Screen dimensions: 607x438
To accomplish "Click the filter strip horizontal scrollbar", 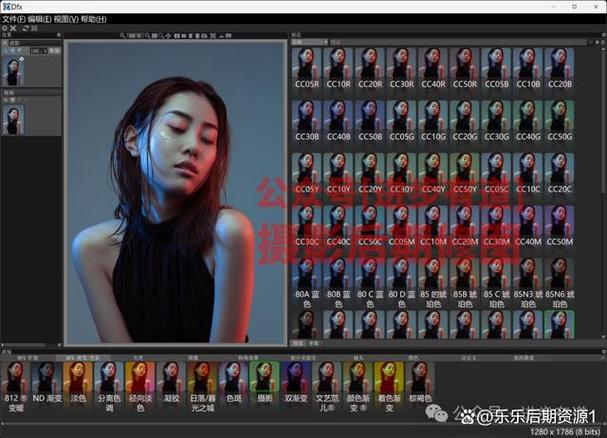I will pyautogui.click(x=302, y=424).
